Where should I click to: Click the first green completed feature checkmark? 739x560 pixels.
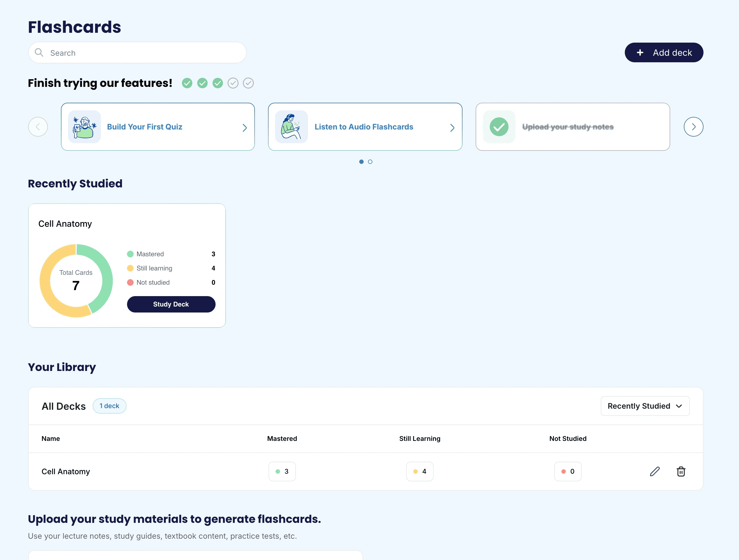coord(187,83)
